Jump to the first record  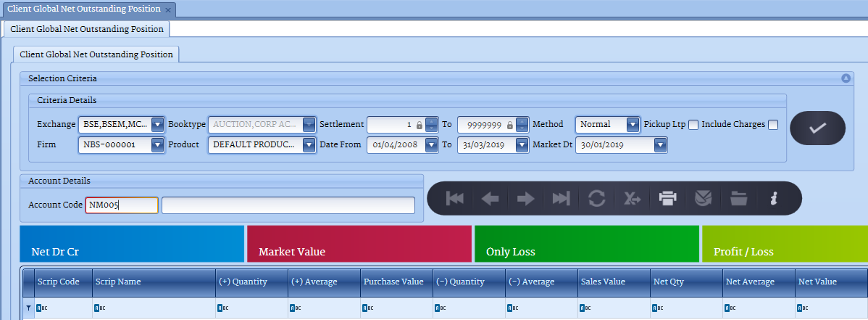tap(455, 198)
